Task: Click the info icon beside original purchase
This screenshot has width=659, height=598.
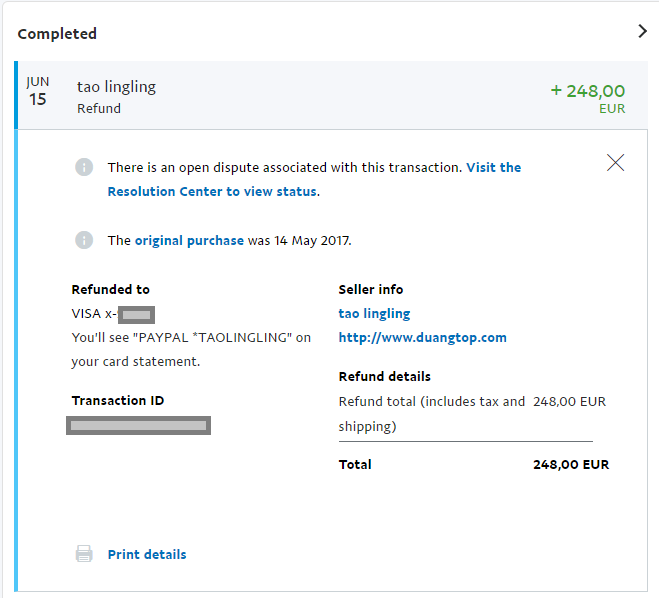Action: 84,240
